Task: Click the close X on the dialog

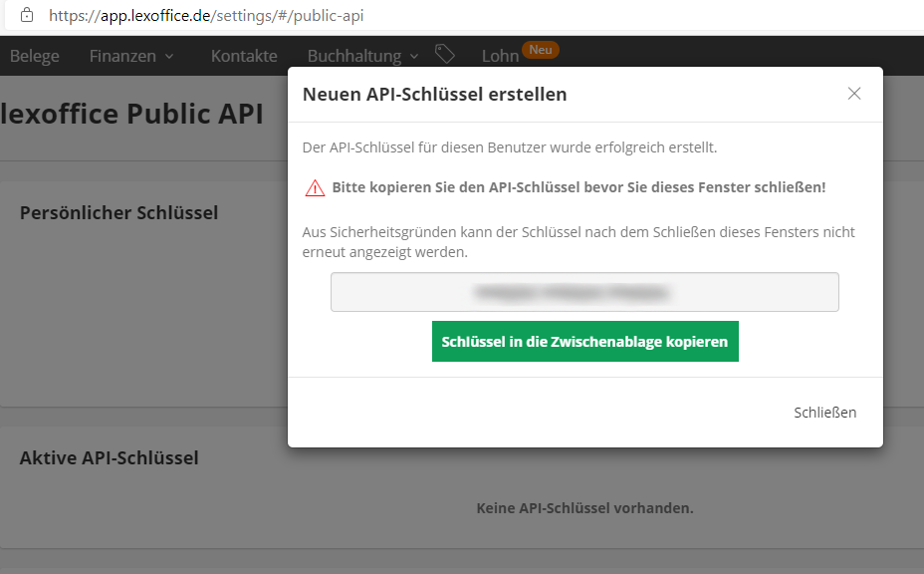Action: pos(853,93)
